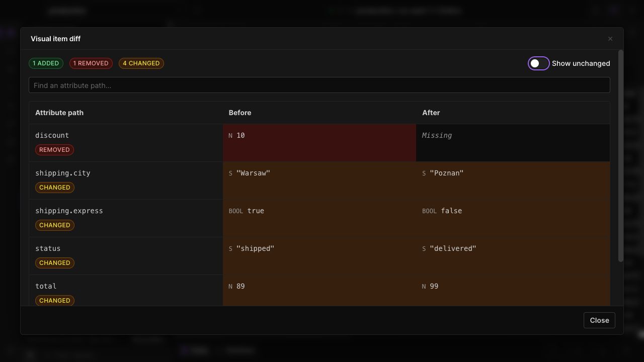Click the status attribute path
The width and height of the screenshot is (644, 362).
[48, 248]
